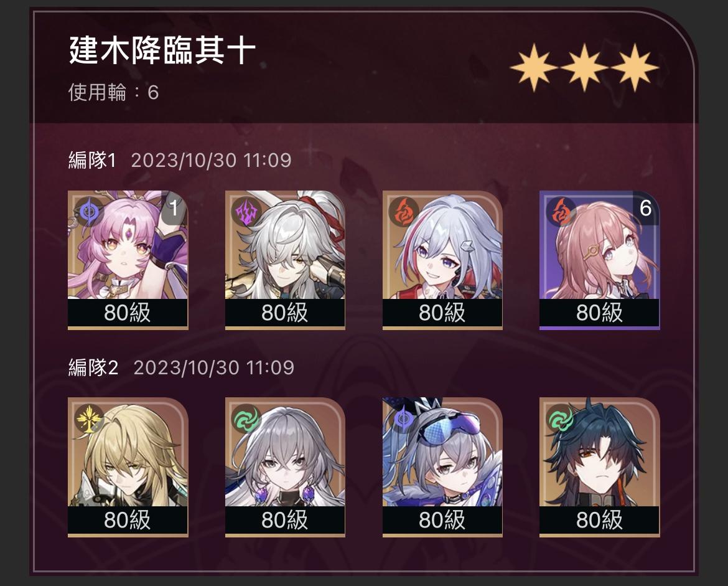Click Fire element icon on silver-haired girl card
Viewport: 728px width, 586px height.
pyautogui.click(x=404, y=212)
